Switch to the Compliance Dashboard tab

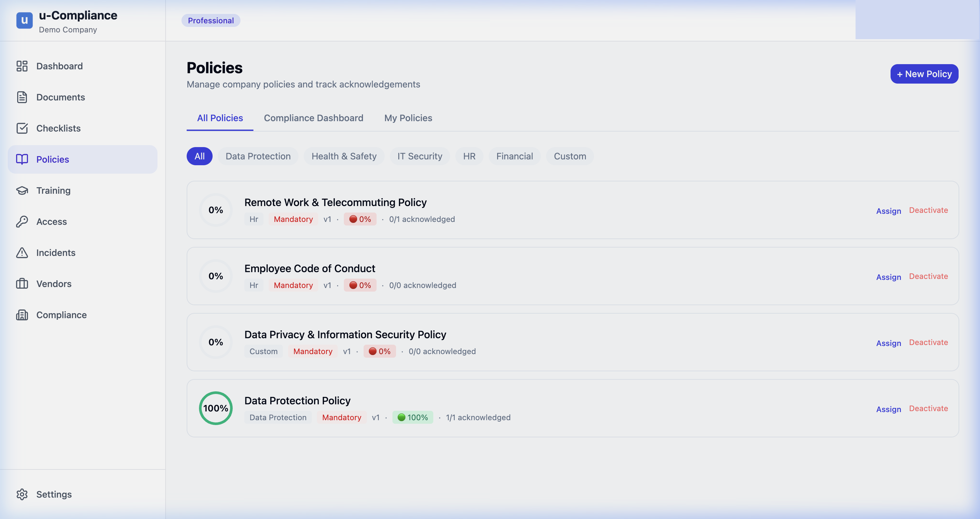point(313,118)
